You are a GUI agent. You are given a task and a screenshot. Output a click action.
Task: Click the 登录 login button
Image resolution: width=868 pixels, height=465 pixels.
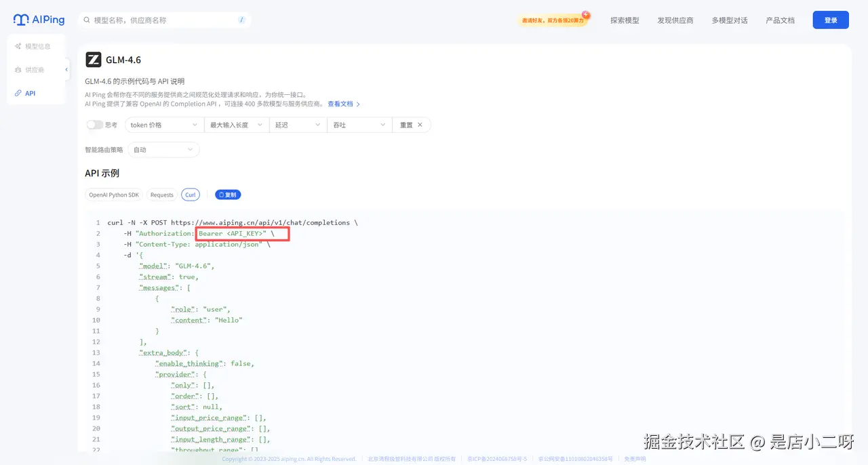pyautogui.click(x=831, y=20)
